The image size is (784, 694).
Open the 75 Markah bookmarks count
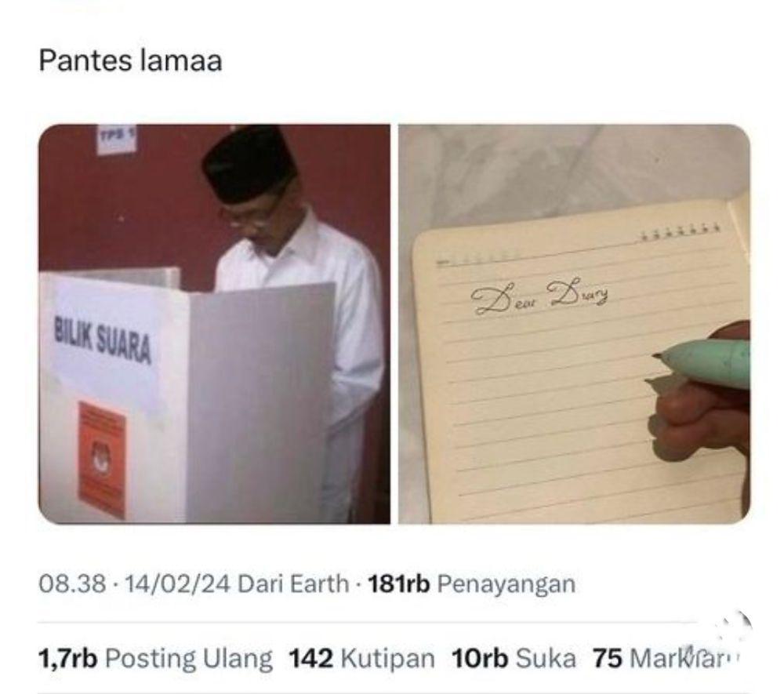[665, 658]
